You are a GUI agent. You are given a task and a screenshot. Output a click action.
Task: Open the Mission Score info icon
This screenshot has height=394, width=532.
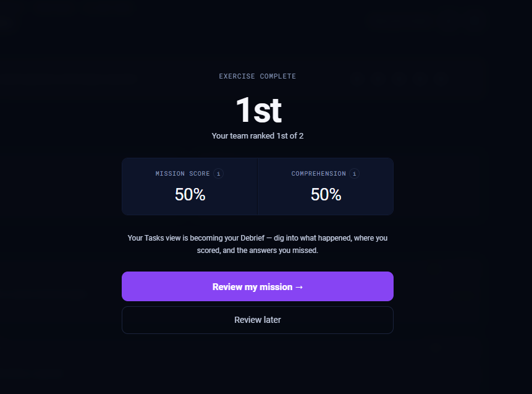coord(219,174)
